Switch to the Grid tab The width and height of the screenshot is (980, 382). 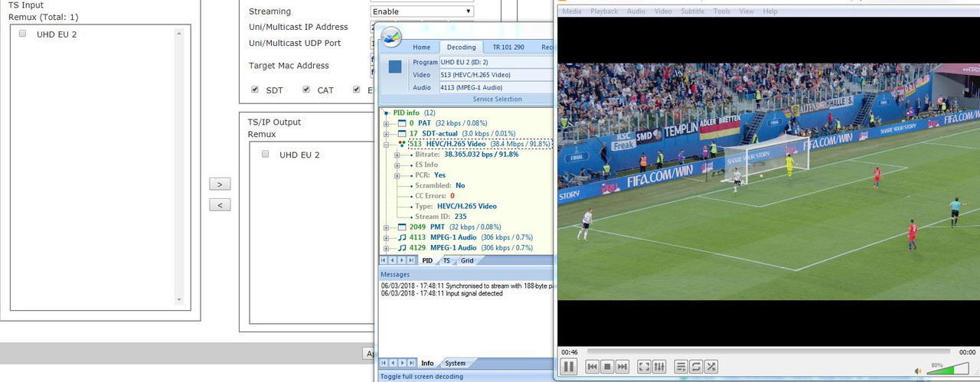coord(467,261)
